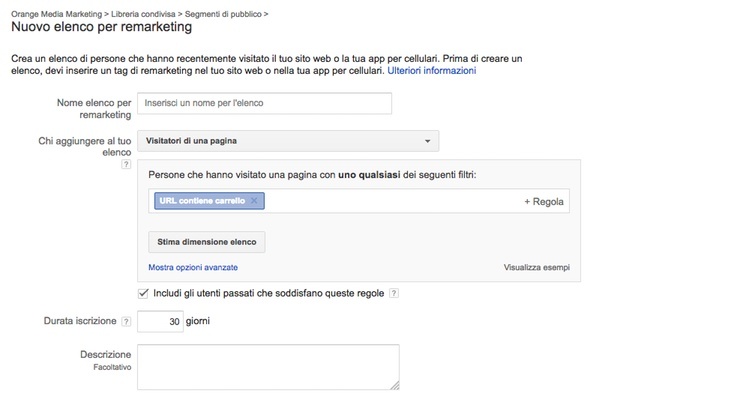The height and width of the screenshot is (400, 750).
Task: Focus the membership duration days field
Action: click(160, 321)
